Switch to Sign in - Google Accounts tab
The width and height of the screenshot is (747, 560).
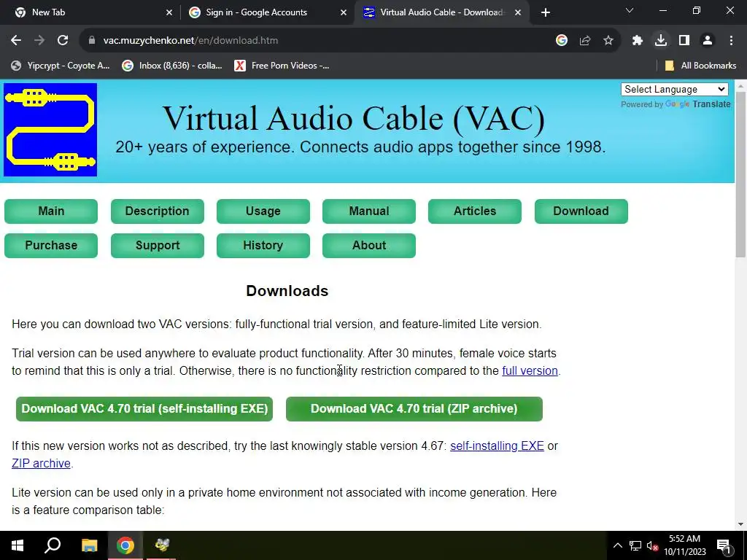(267, 12)
